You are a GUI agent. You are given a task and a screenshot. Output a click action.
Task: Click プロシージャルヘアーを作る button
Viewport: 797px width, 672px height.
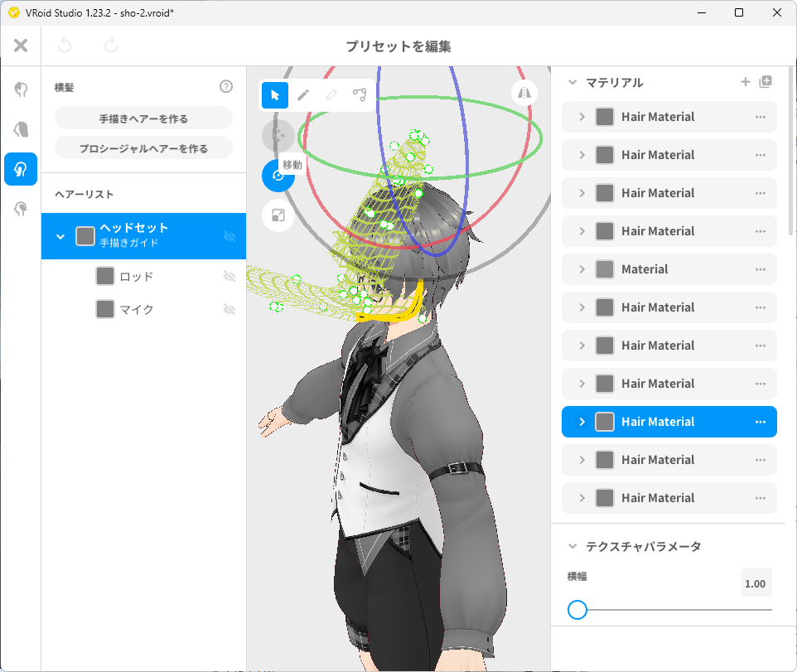point(143,148)
